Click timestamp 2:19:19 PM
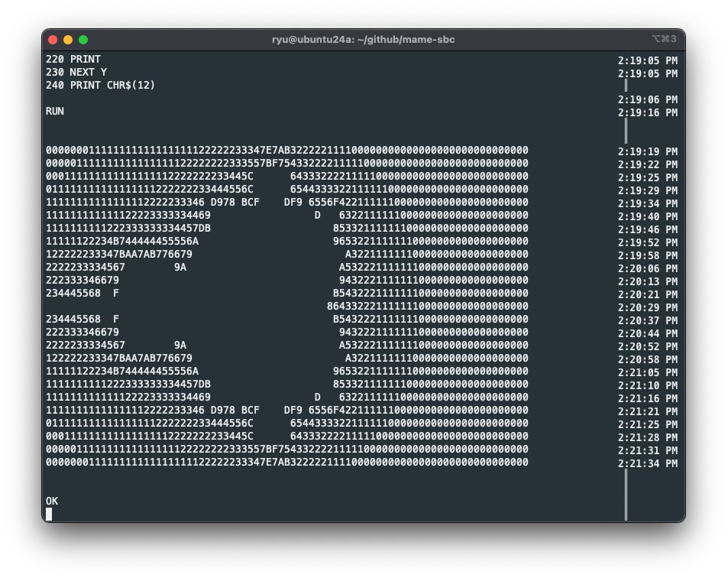The height and width of the screenshot is (578, 728). (648, 152)
